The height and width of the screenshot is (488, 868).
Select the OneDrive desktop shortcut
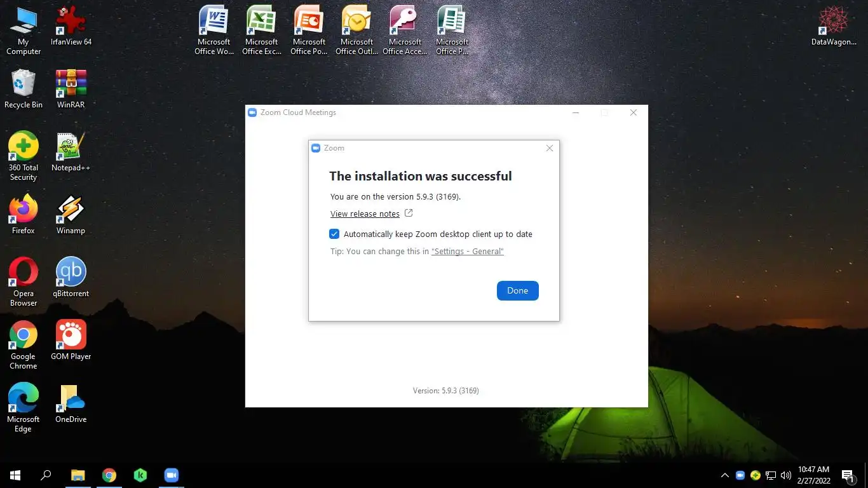click(71, 403)
